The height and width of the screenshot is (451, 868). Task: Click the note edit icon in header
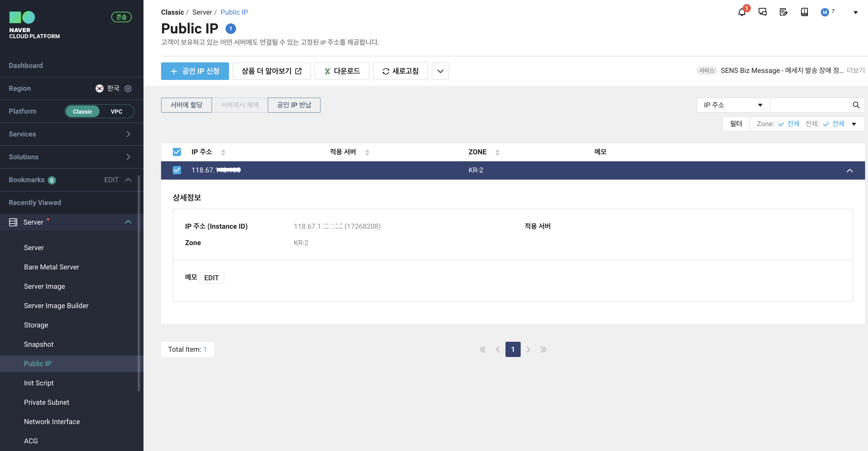pyautogui.click(x=783, y=12)
